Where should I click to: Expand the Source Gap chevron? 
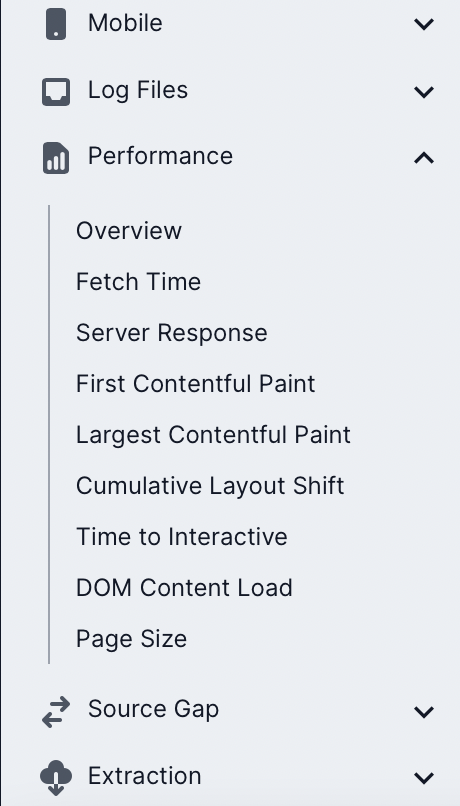coord(424,712)
